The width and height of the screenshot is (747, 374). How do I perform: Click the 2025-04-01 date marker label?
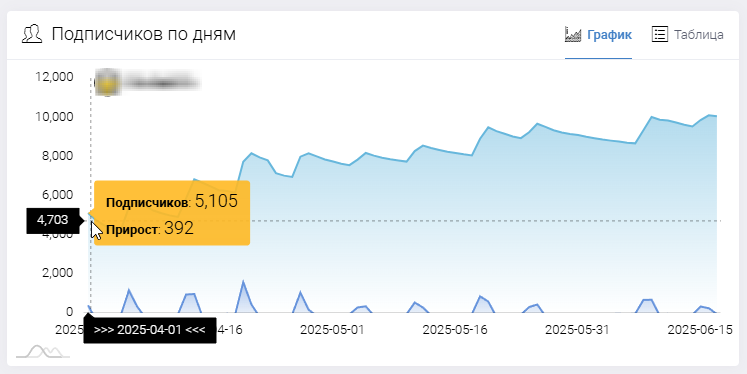pos(150,330)
